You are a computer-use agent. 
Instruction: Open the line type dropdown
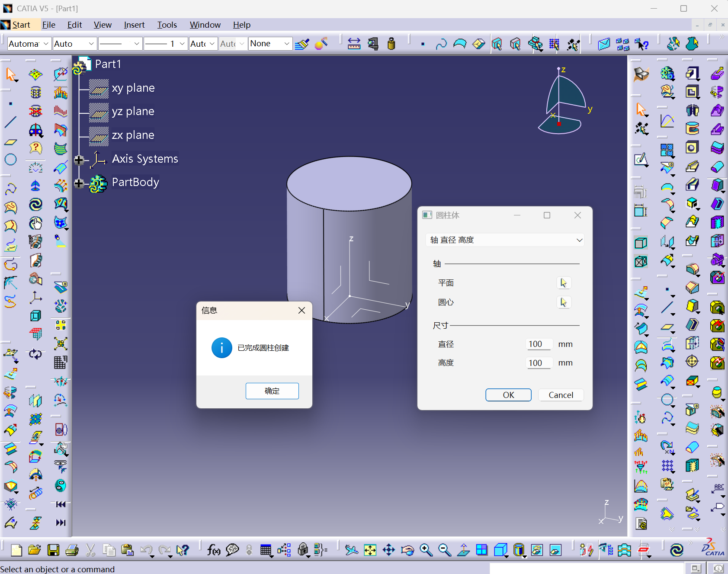(x=120, y=44)
